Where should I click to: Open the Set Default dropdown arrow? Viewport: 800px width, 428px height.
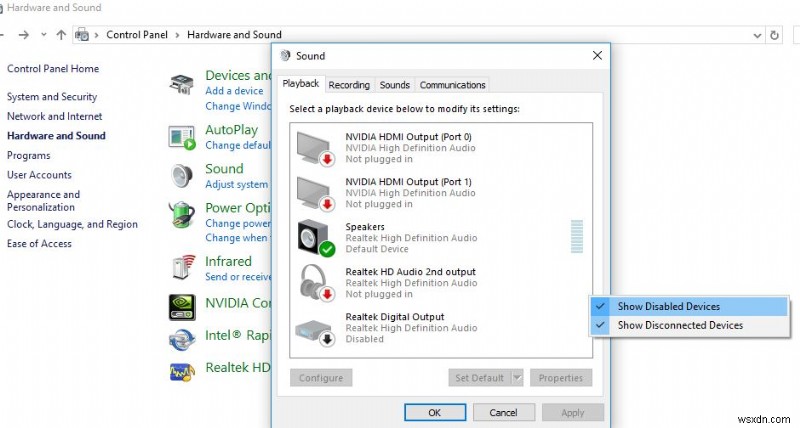[517, 378]
